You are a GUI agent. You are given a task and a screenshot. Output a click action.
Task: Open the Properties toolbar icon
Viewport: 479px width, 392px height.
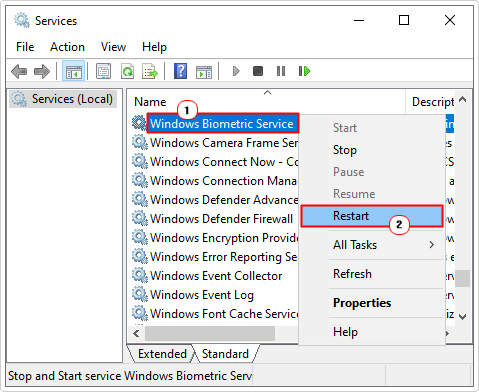tap(103, 71)
